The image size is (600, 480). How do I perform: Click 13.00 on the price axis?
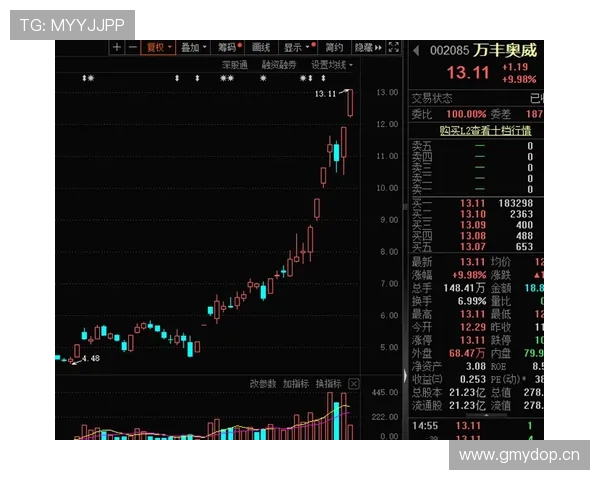pos(387,92)
